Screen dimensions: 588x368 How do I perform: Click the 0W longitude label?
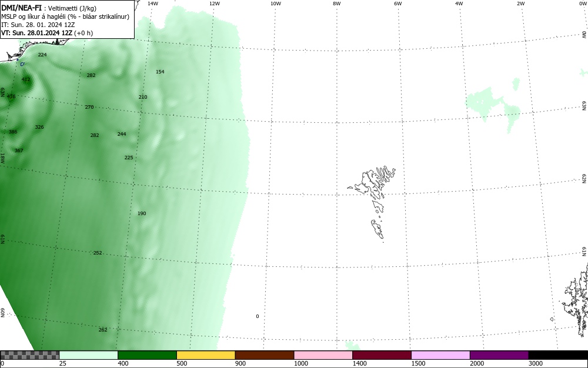pos(583,4)
